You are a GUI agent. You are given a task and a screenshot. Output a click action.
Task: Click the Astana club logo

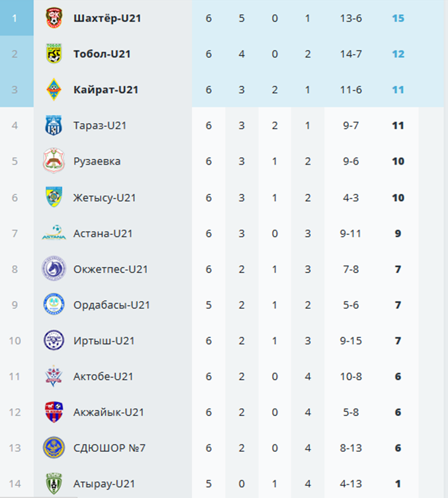pos(54,233)
